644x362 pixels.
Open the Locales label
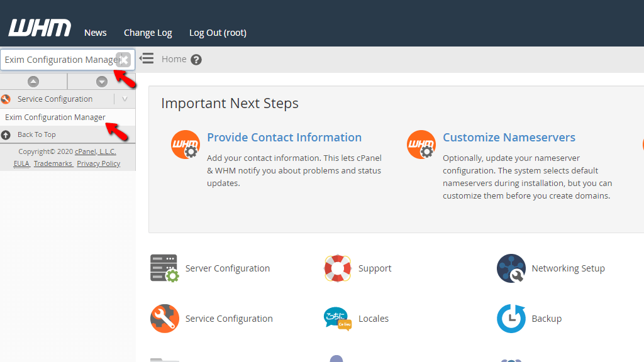374,319
